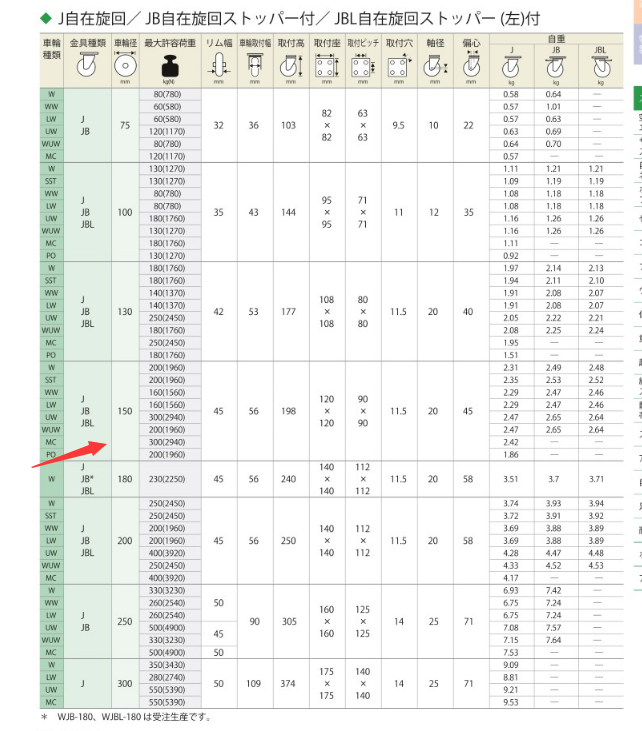This screenshot has width=642, height=731.
Task: Click the mounting pitch icon under 取付ピッチ
Action: (x=363, y=67)
